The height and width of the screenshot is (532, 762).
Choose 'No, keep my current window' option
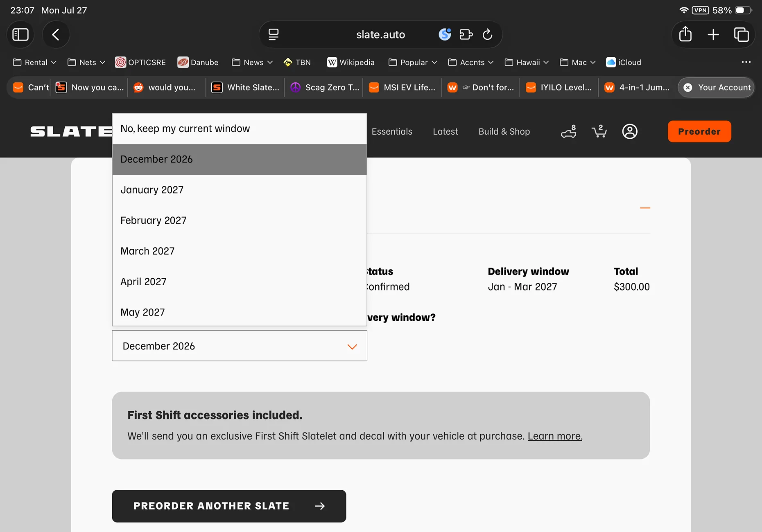pyautogui.click(x=240, y=128)
